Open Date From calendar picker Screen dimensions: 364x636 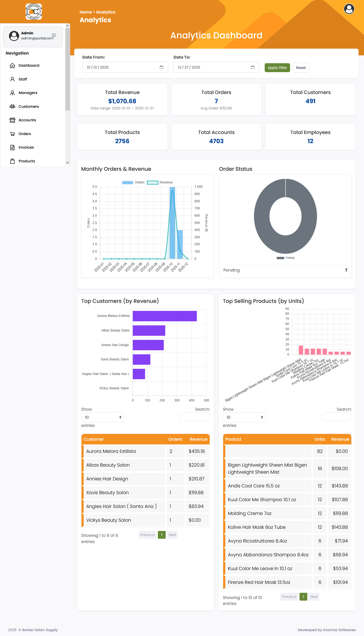[x=161, y=67]
